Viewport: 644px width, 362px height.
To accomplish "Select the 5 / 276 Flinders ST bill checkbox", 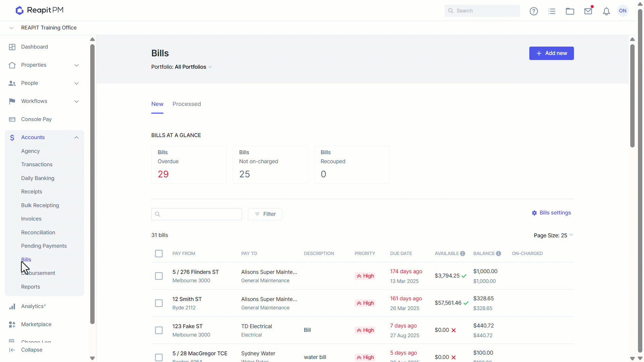I will click(159, 276).
